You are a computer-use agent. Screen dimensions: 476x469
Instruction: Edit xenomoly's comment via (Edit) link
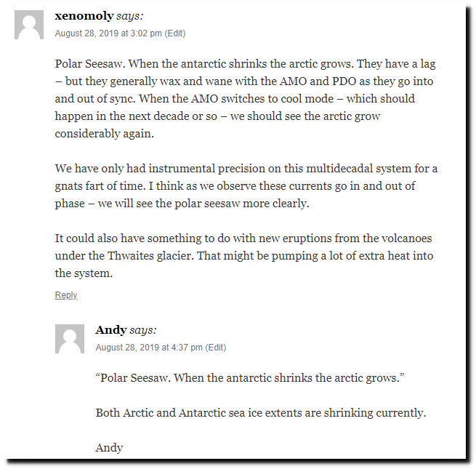point(175,33)
